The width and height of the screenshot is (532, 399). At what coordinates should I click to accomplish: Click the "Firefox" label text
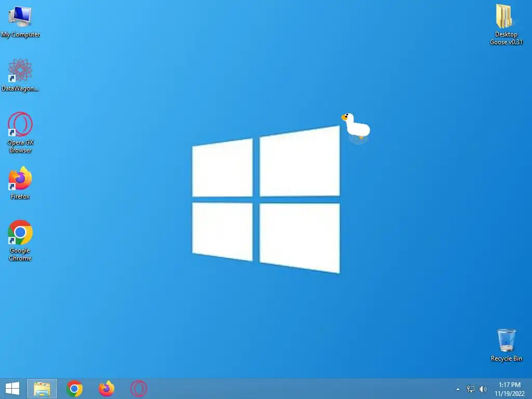(x=20, y=196)
